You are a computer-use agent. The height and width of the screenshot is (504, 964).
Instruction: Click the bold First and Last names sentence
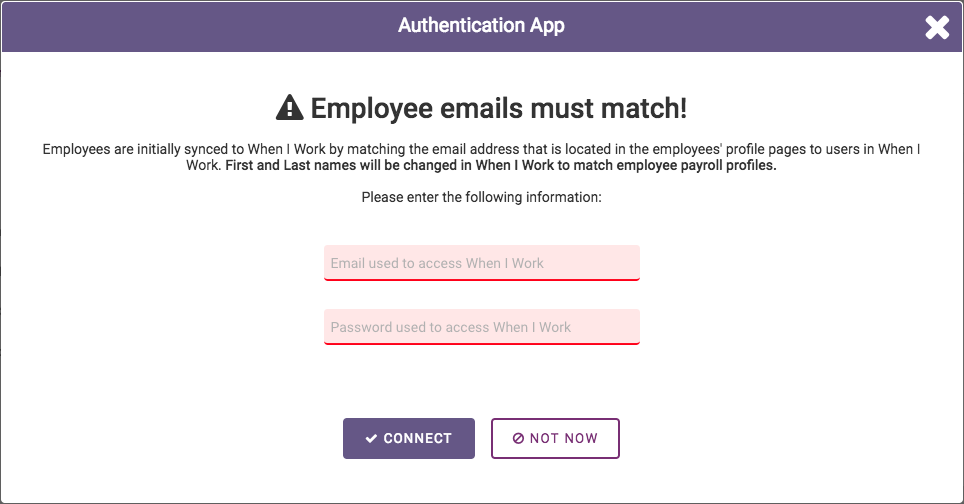pos(501,165)
